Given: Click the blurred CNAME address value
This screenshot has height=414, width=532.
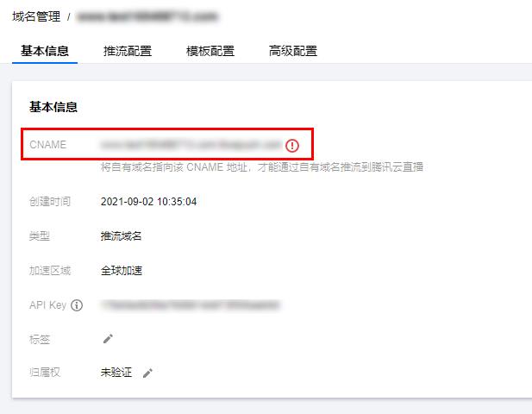Looking at the screenshot, I should point(191,145).
